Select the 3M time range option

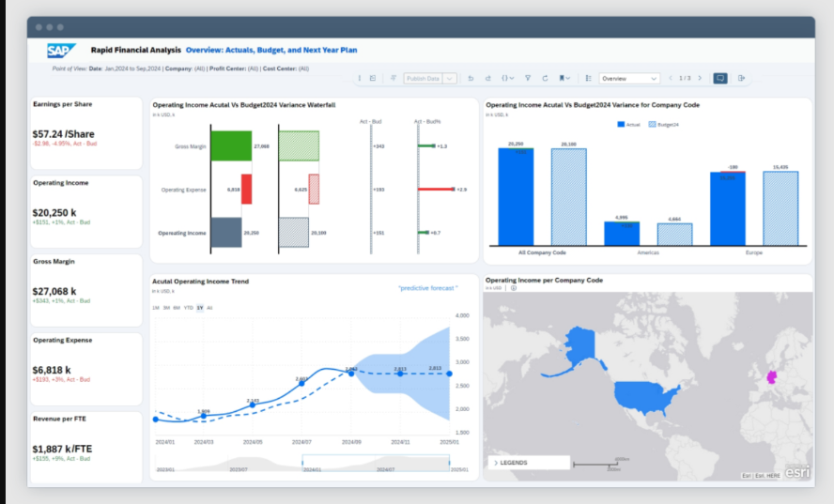[x=166, y=308]
